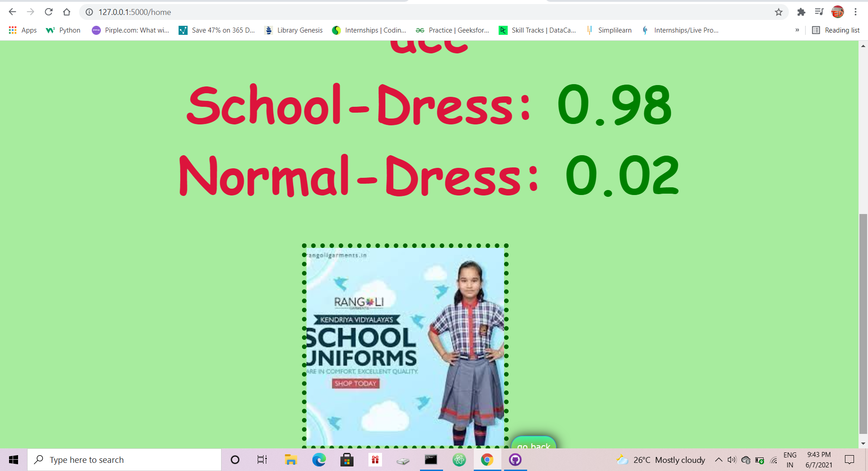Launch the command prompt from the taskbar
The height and width of the screenshot is (471, 868).
[x=431, y=460]
